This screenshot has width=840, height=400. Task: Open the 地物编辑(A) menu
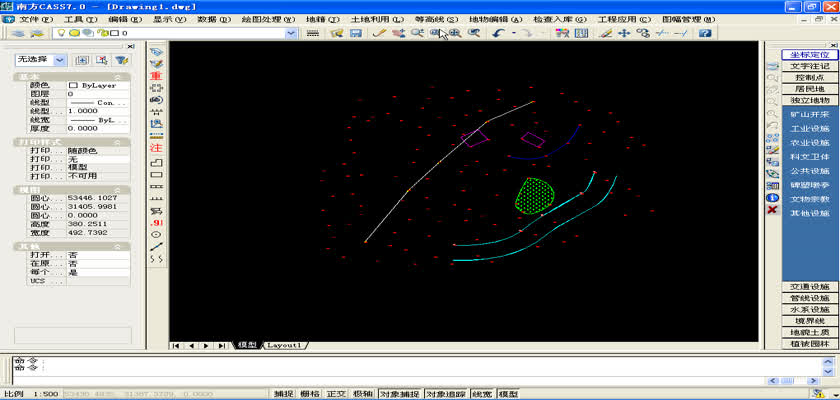point(496,19)
